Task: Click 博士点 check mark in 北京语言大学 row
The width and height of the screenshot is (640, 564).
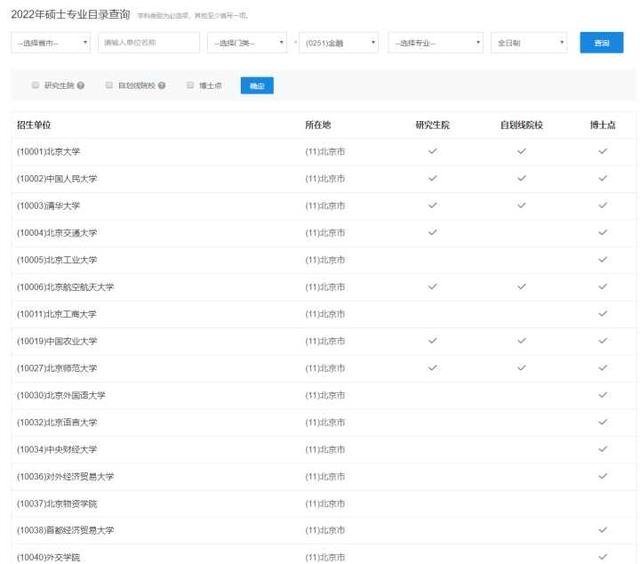Action: [x=602, y=422]
